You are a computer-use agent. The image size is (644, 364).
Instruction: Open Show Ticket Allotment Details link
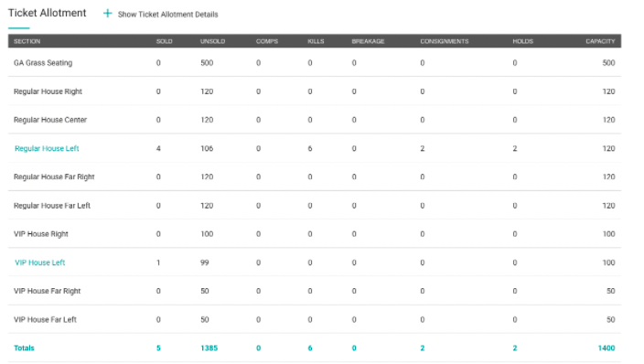[167, 15]
